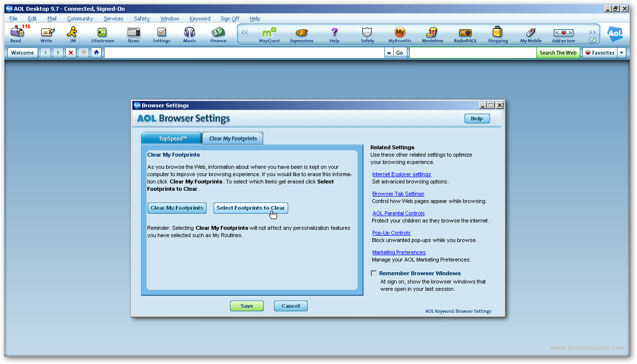Click the web address input field
637x364 pixels.
245,53
